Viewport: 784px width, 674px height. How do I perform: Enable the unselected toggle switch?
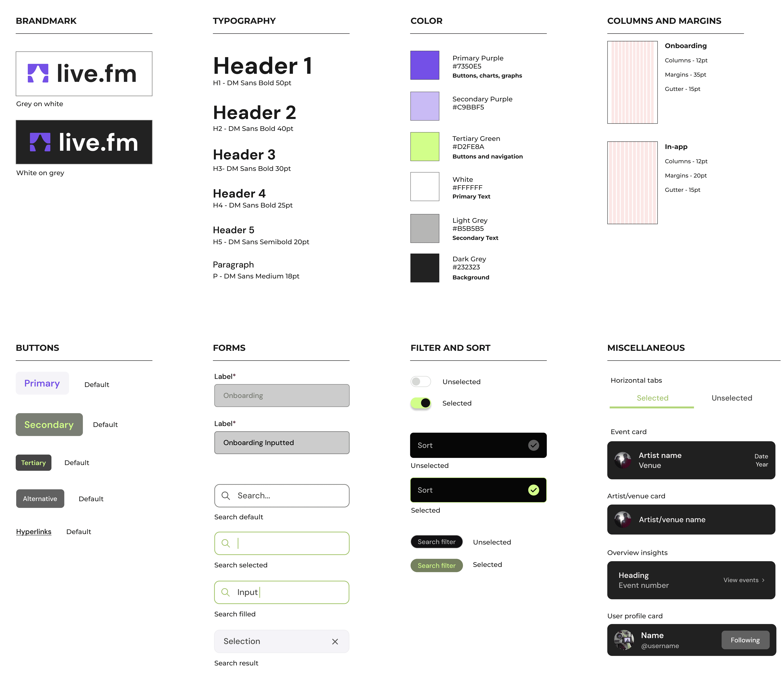(421, 382)
